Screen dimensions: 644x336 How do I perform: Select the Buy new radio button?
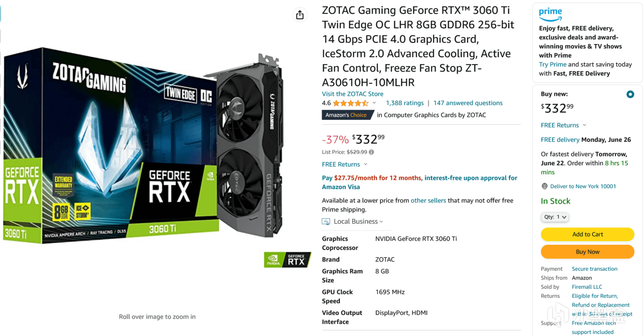[630, 94]
